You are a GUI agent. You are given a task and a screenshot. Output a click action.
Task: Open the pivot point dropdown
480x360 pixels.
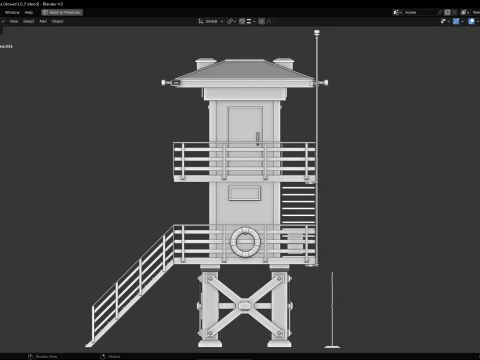tap(231, 21)
